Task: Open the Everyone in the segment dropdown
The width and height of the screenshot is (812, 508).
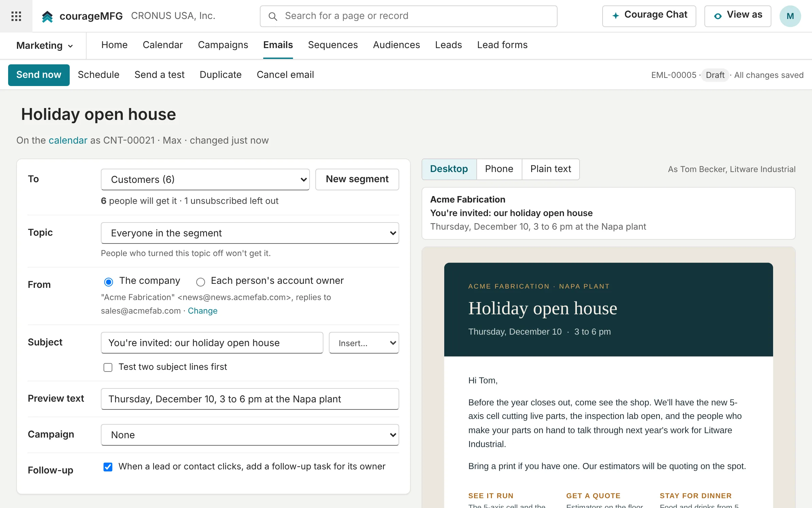Action: (250, 233)
